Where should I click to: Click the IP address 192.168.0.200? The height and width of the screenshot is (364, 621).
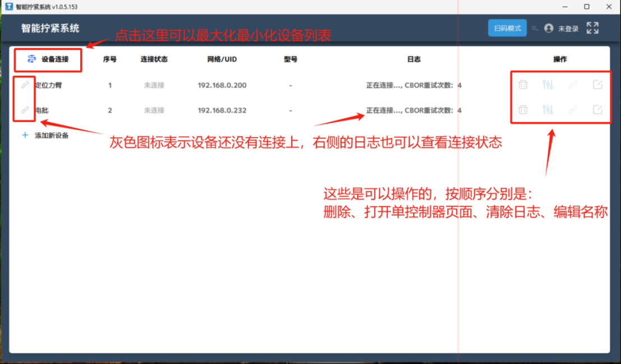(222, 85)
